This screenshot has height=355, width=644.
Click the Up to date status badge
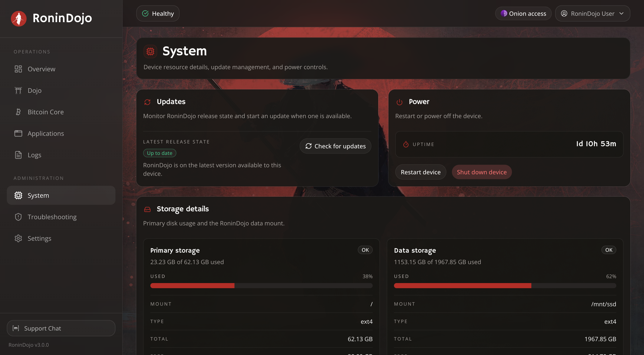(x=160, y=153)
